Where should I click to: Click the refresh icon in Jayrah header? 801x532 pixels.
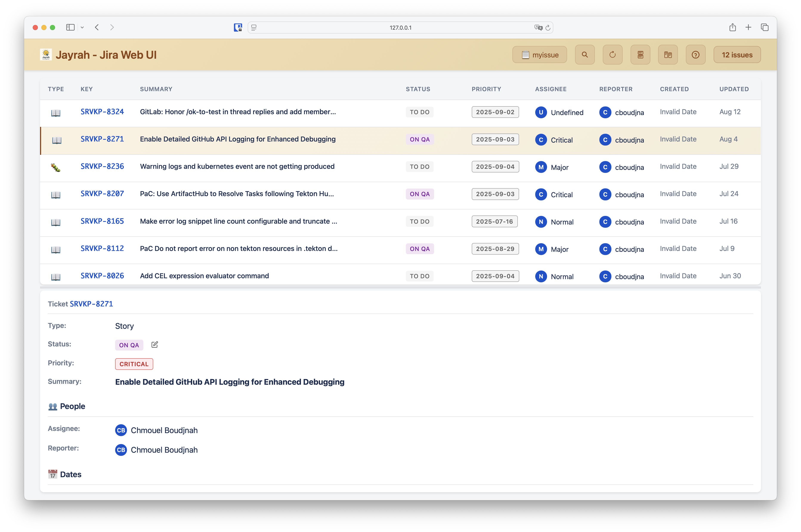point(612,55)
